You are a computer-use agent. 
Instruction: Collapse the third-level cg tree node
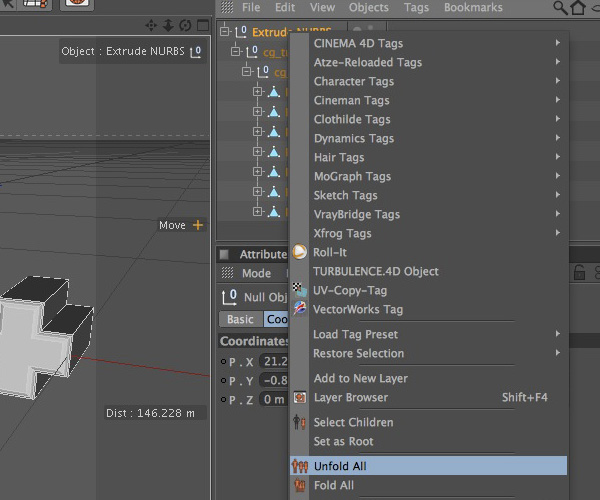pyautogui.click(x=247, y=71)
